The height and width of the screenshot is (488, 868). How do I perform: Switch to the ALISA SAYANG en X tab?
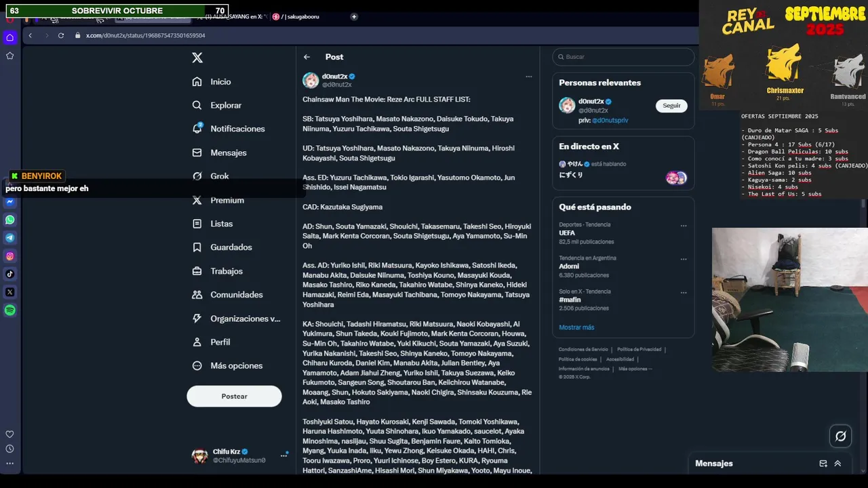pos(233,16)
